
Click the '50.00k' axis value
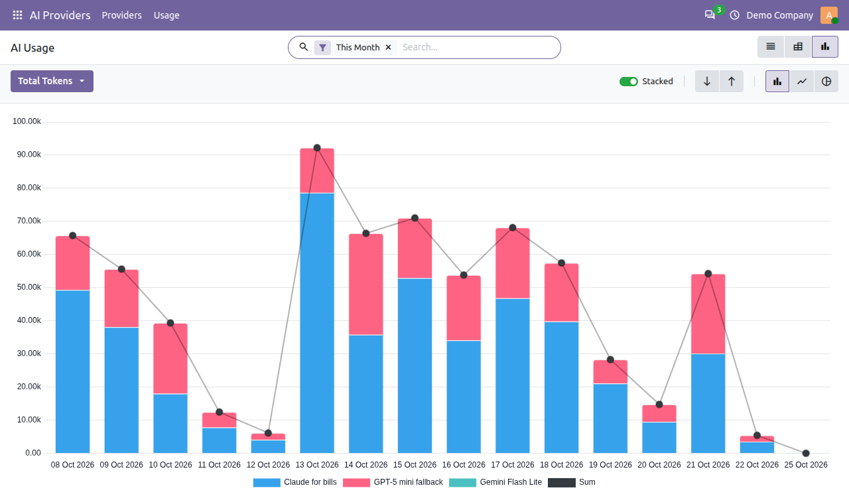[29, 287]
